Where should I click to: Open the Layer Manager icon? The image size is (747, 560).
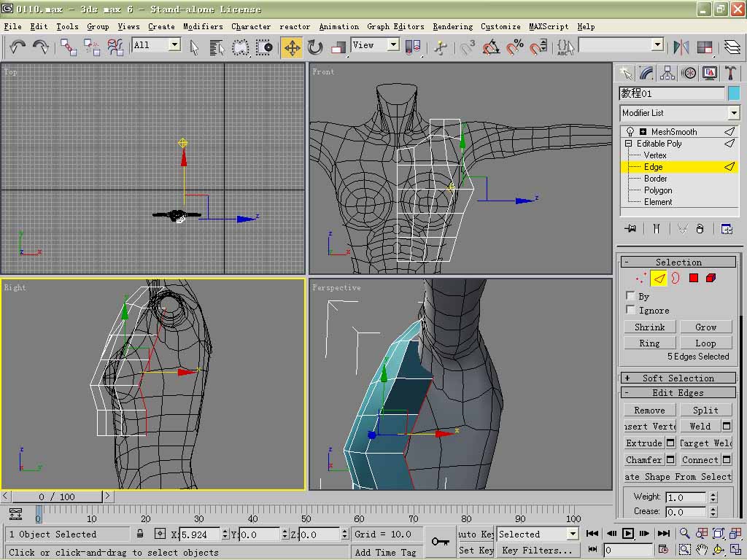[x=732, y=47]
